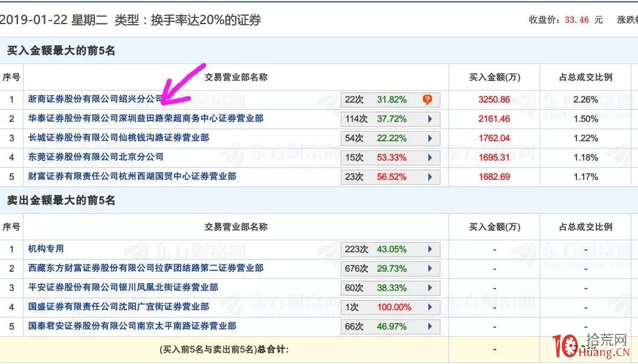638x364 pixels.
Task: Click the 37.72% success rate value
Action: coord(392,119)
